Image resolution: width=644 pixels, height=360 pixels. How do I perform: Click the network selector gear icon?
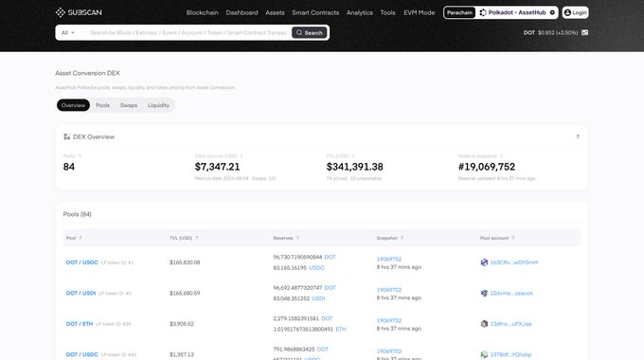coord(552,12)
